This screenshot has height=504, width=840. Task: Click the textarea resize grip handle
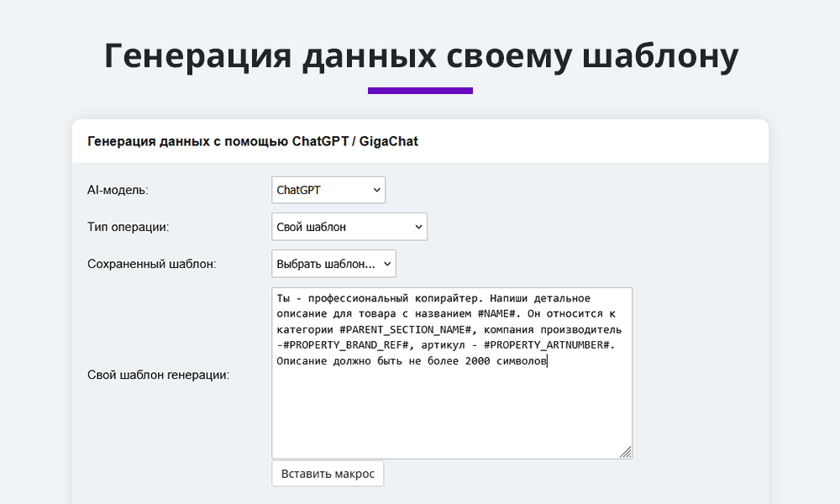[627, 452]
